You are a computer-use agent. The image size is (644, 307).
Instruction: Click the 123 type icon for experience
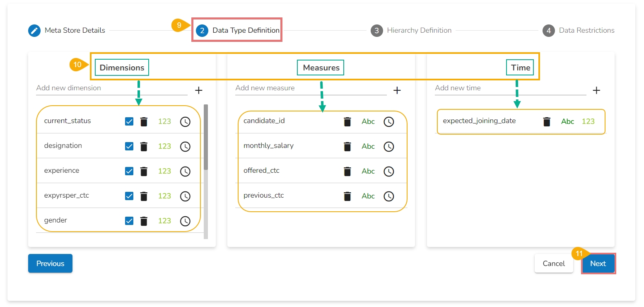pyautogui.click(x=164, y=171)
